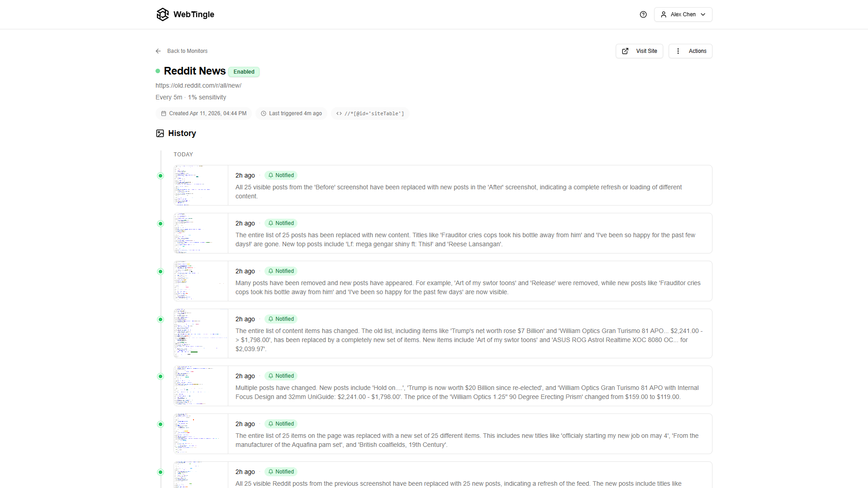
Task: Click timeline marker of 'Before screenshot' entry
Action: (160, 176)
